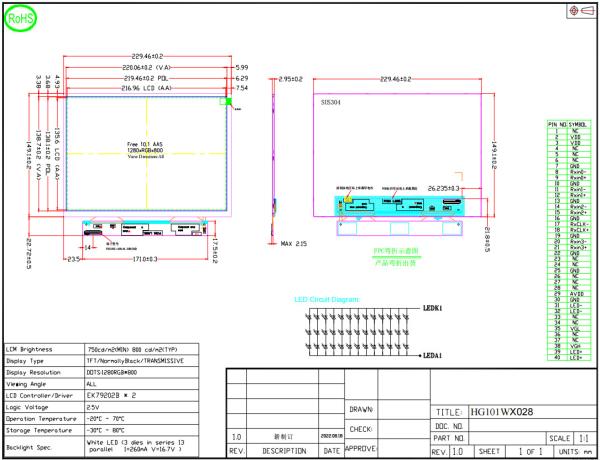Click the SCALE label
The image size is (600, 460).
559,439
